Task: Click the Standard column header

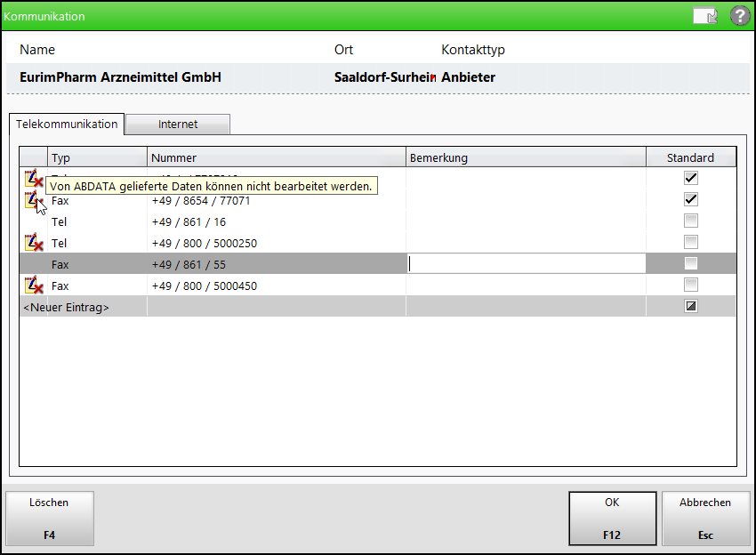Action: click(690, 157)
